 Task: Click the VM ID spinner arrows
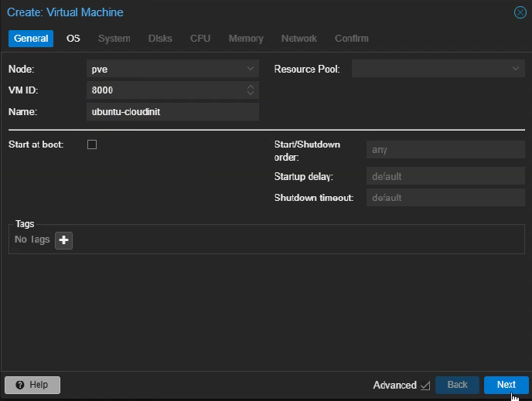pos(251,90)
